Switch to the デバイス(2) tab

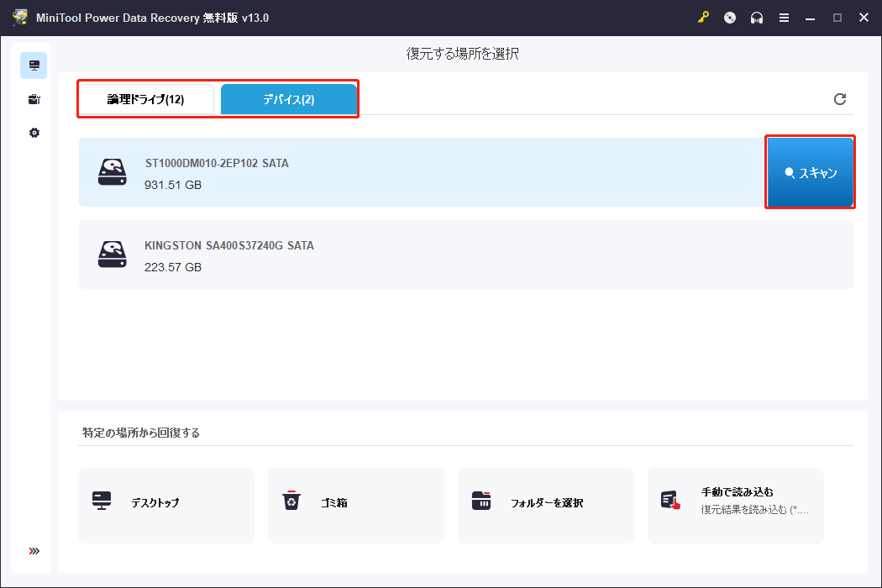coord(289,100)
